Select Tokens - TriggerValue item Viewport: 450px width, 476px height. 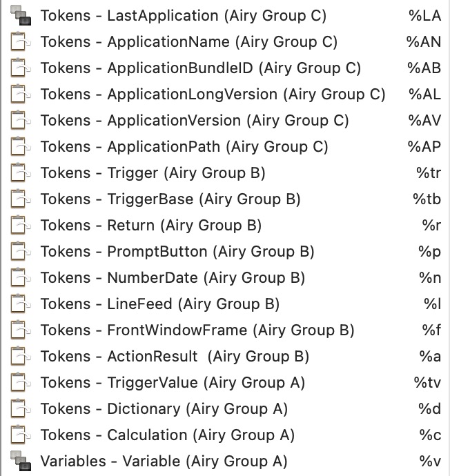(x=172, y=383)
